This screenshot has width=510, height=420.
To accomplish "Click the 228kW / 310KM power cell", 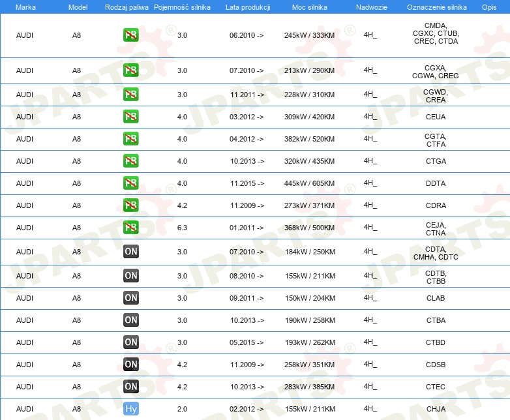I will click(309, 95).
